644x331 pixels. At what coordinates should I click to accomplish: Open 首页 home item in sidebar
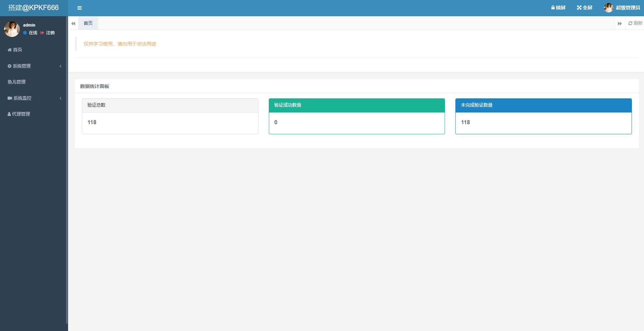click(x=15, y=50)
